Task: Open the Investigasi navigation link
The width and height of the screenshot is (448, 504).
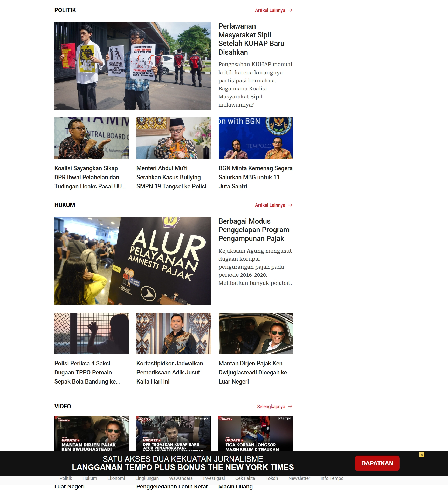Action: click(214, 478)
